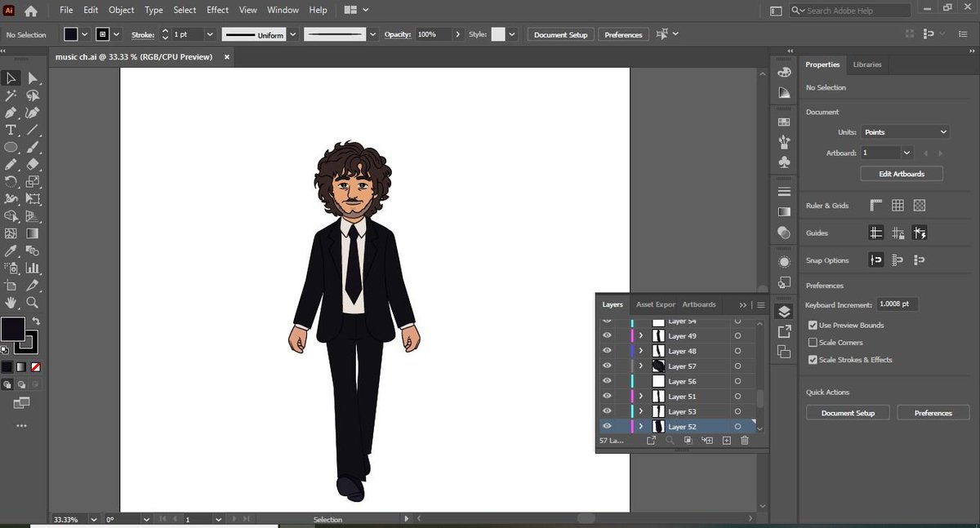Toggle visibility of Layer 49

607,336
